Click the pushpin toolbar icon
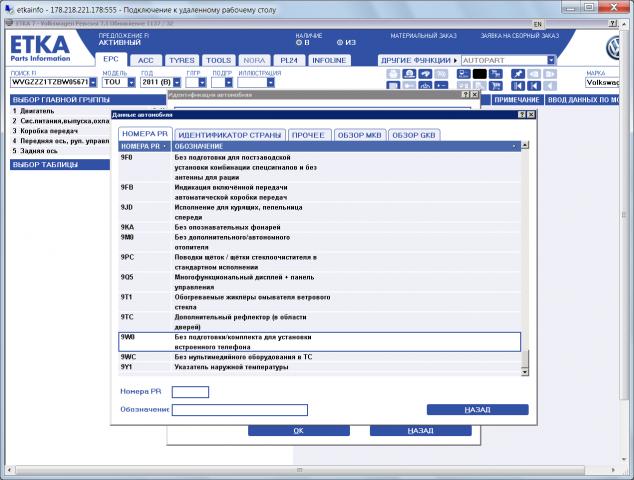This screenshot has width=634, height=480. point(518,74)
